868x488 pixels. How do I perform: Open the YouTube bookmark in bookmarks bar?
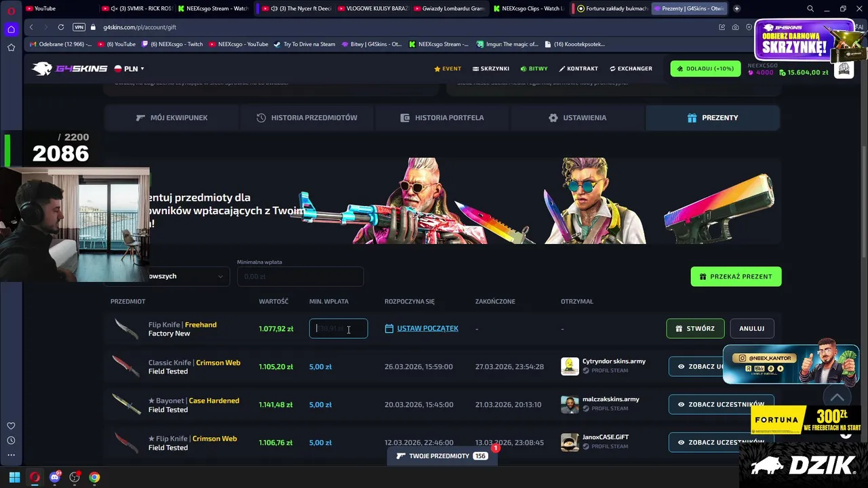[117, 44]
